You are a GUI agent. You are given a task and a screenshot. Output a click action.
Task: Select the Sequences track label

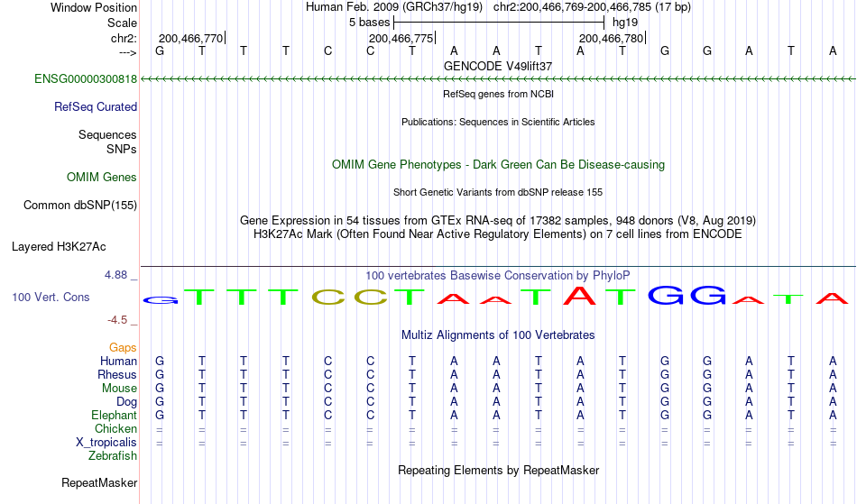click(107, 134)
